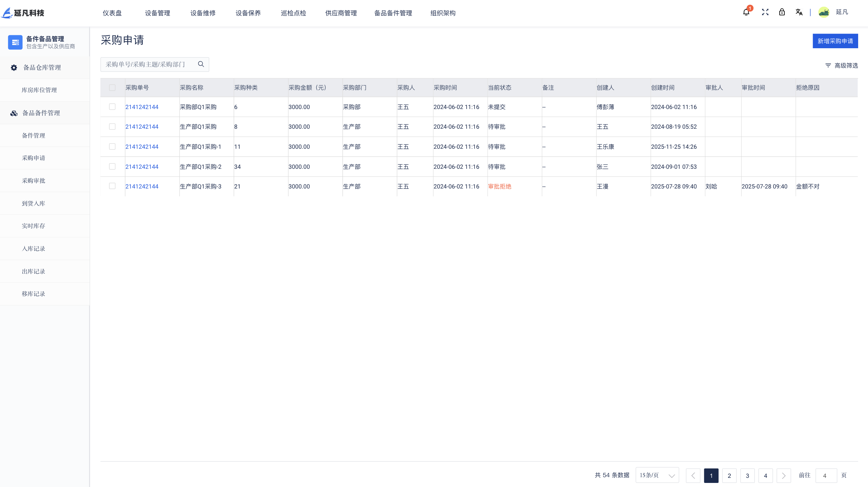The width and height of the screenshot is (868, 487).
Task: Check the row for 生产部Q1采购-3
Action: click(112, 186)
